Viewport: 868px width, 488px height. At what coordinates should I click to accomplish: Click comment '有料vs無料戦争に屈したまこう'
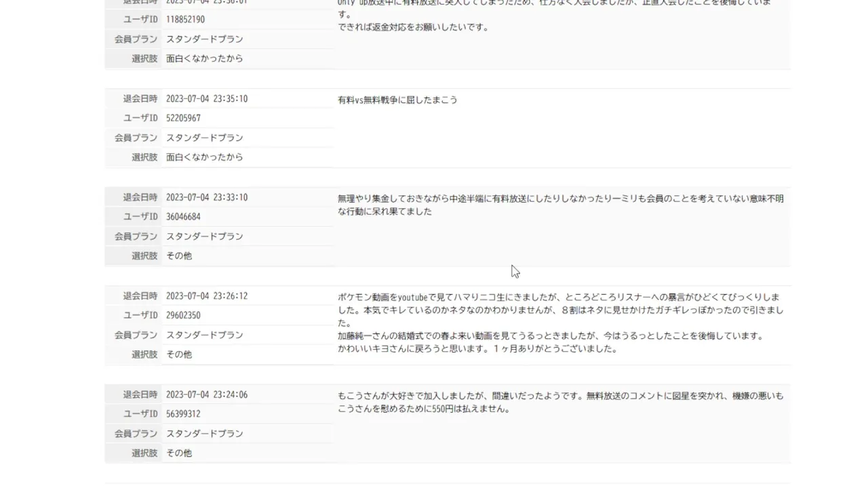[397, 100]
